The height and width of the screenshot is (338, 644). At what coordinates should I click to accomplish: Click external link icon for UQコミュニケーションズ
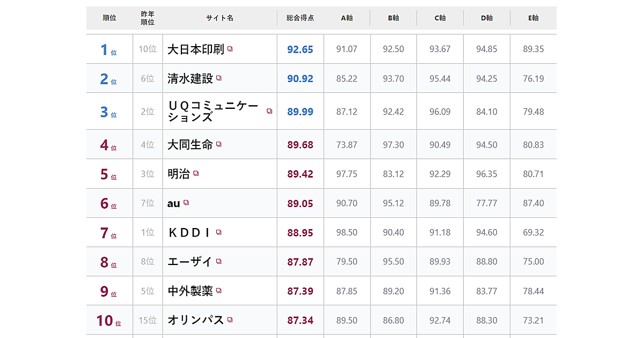(269, 111)
